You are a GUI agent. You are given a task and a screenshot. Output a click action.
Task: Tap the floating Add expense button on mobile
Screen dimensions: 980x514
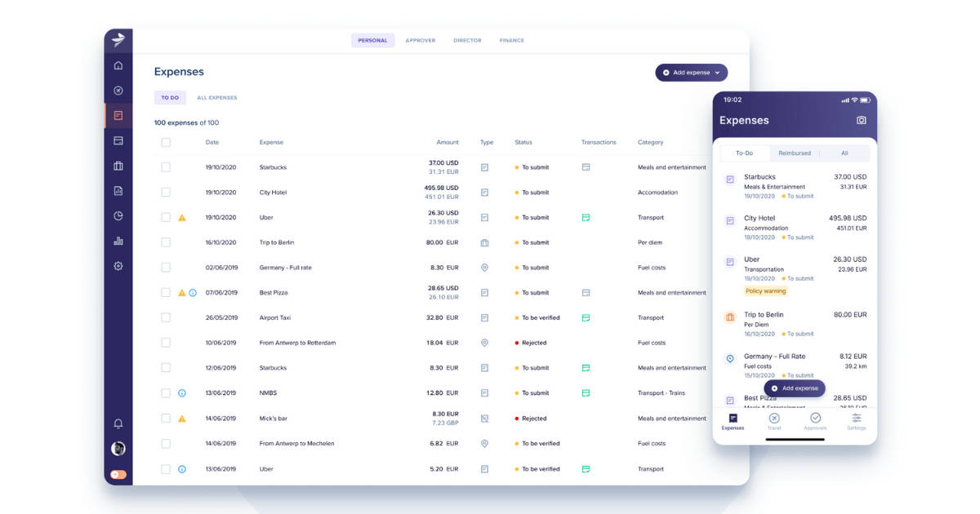(795, 388)
